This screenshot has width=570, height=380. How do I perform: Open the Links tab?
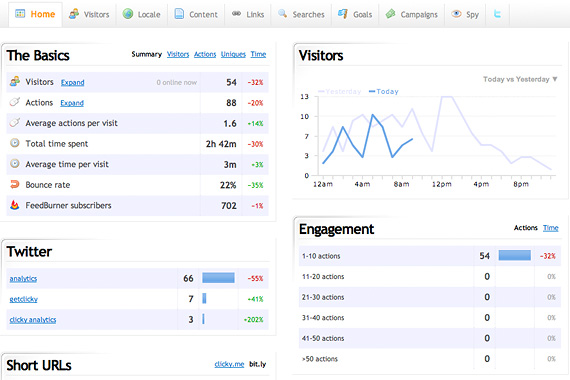pos(248,14)
